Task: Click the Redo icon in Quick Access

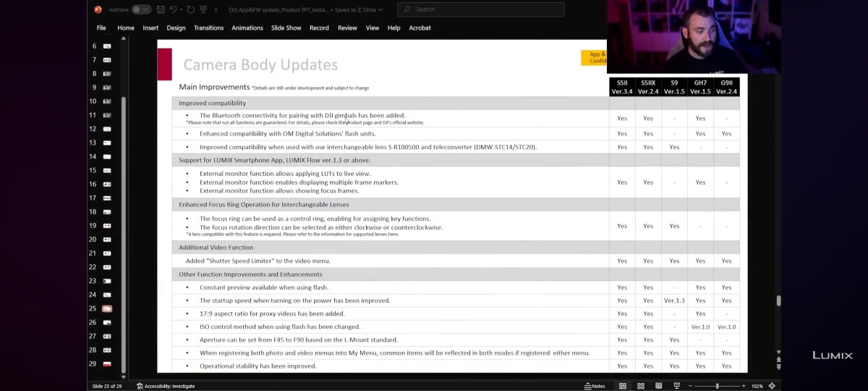Action: (x=190, y=9)
